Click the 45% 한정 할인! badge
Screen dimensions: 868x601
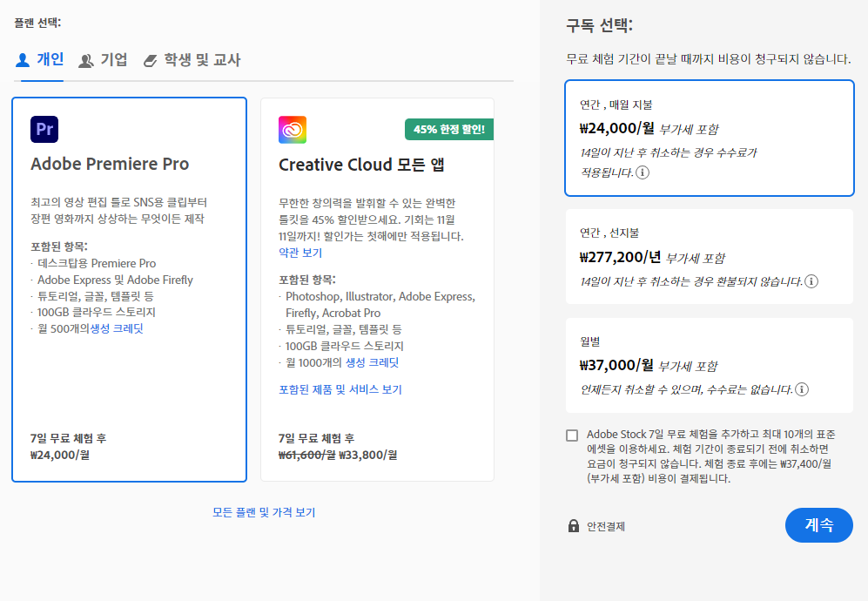[449, 130]
